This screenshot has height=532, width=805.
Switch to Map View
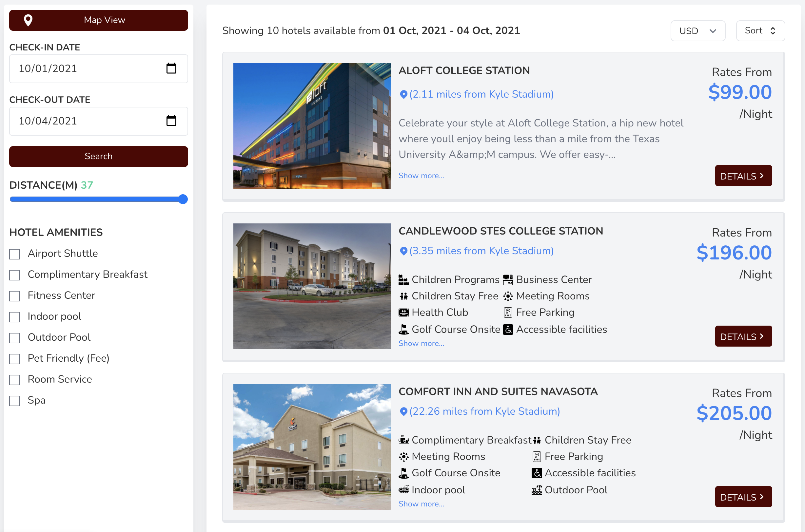[98, 20]
